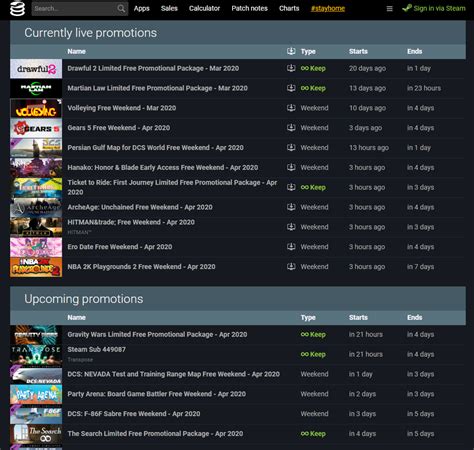Click The Search game thumbnail
Screen dimensions: 474x450
[x=36, y=434]
